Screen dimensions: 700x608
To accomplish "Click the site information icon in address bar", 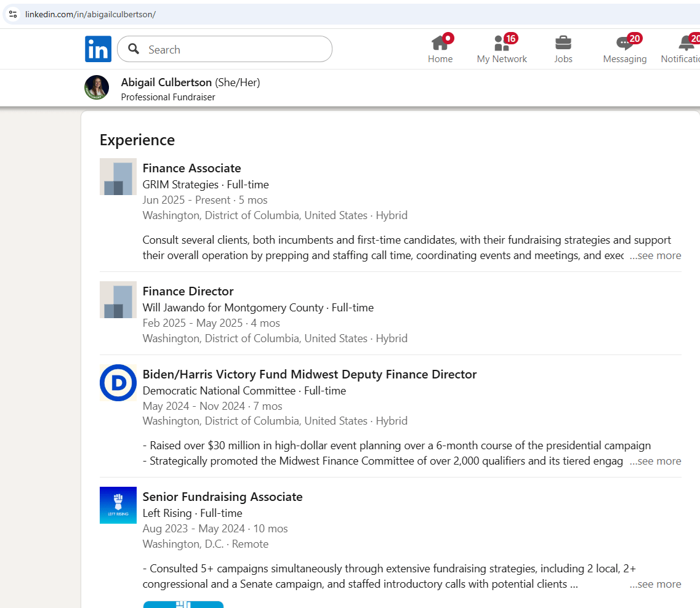I will (x=13, y=14).
